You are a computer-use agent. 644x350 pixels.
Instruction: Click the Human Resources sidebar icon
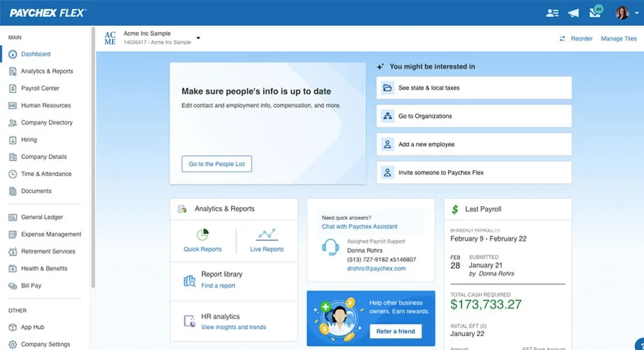[x=13, y=106]
